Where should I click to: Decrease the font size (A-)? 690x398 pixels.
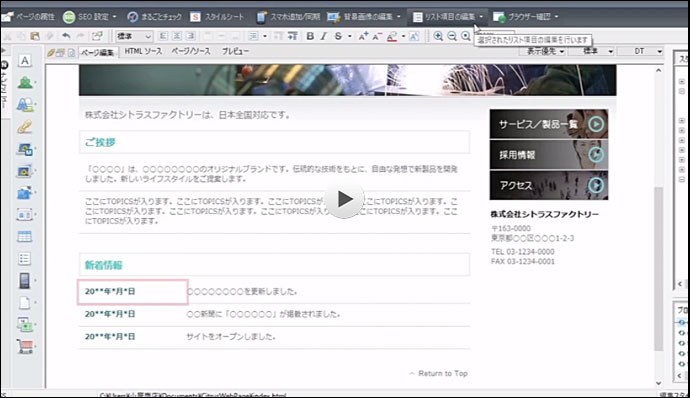click(377, 36)
